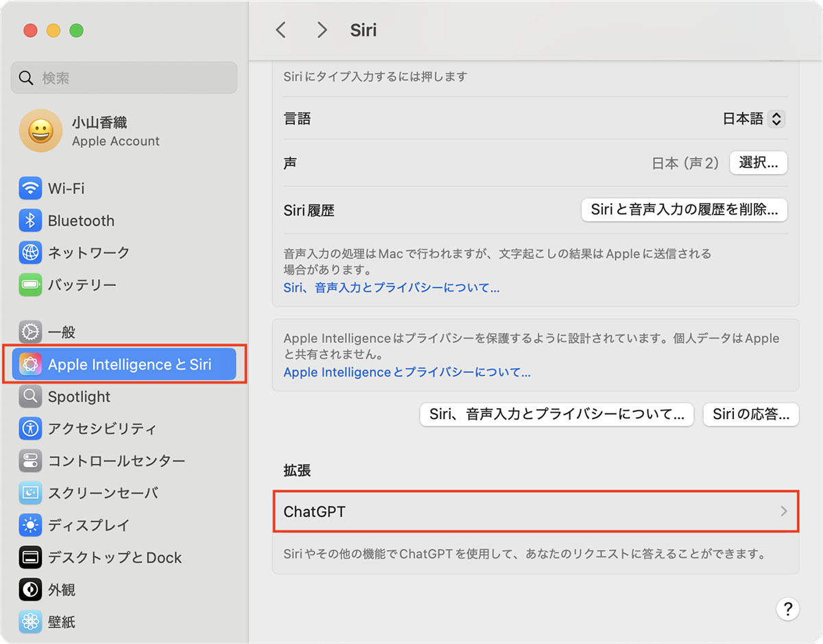
Task: Click the 壁紙 wallpaper icon
Action: 30,622
